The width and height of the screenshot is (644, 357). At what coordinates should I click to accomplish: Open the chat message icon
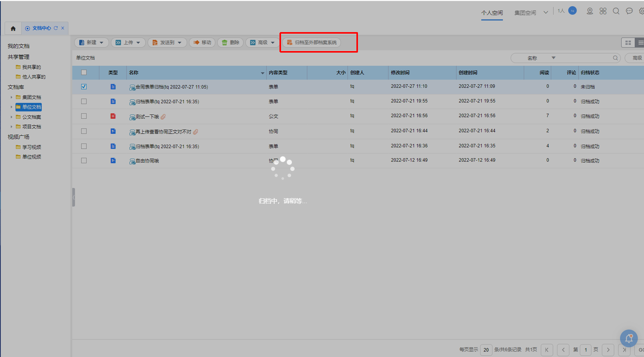629,12
